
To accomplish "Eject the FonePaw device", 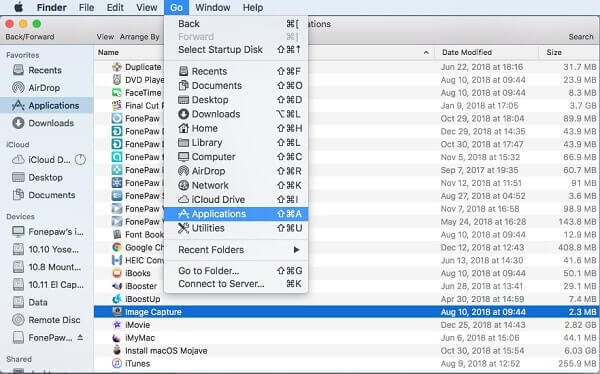I will coord(80,337).
